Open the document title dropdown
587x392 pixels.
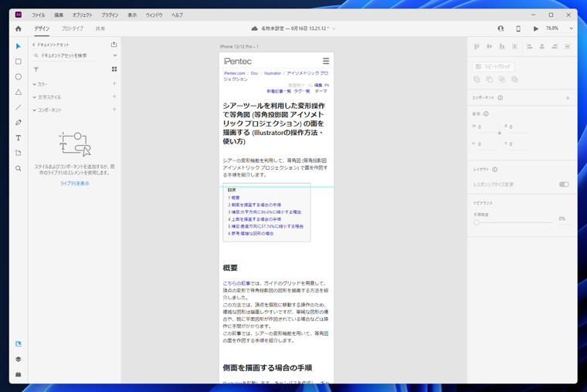click(334, 29)
